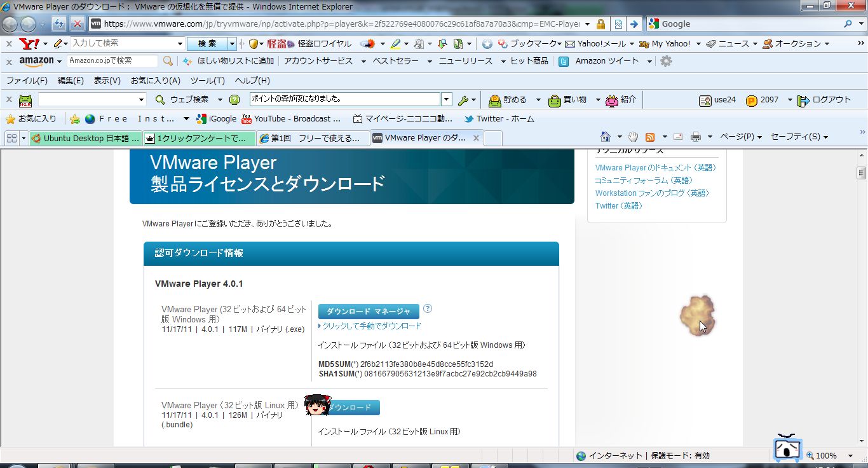Click the Amazon.co.jp search input field
Screen dimensions: 868x468
(112, 61)
